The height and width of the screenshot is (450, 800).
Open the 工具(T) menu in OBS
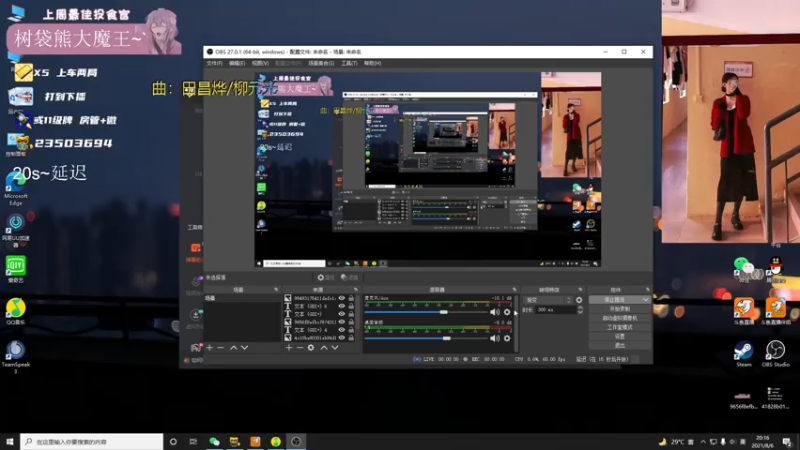[x=349, y=63]
